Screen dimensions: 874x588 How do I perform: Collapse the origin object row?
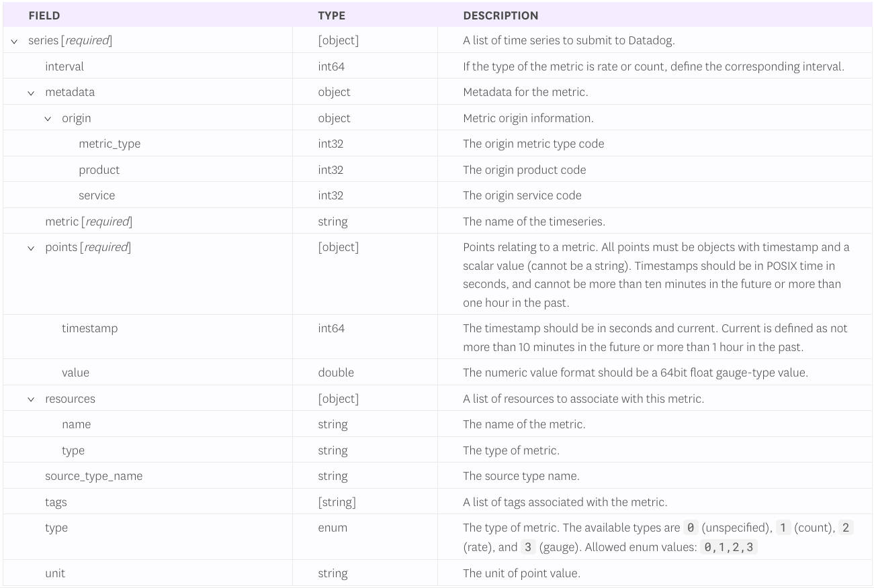point(47,117)
